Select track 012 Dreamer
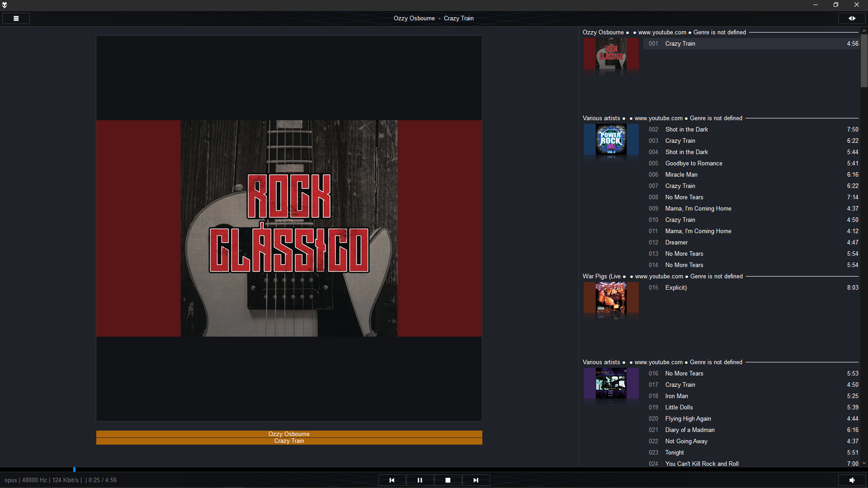 pos(676,243)
